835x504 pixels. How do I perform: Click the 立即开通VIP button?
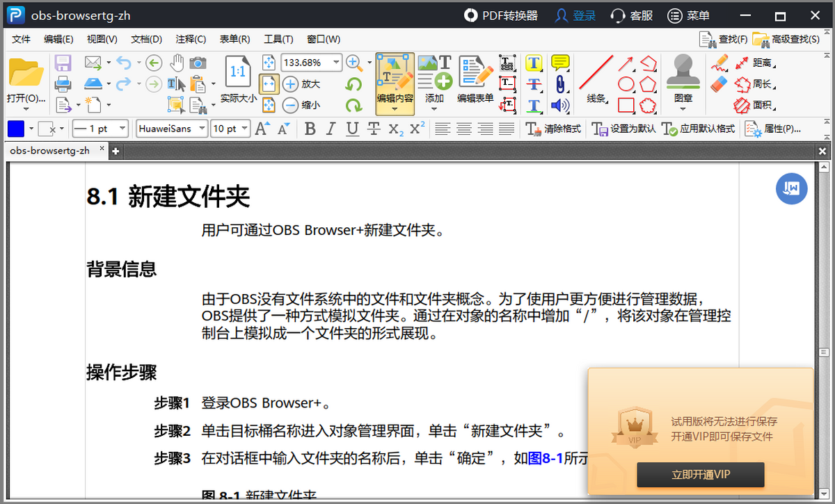(701, 475)
